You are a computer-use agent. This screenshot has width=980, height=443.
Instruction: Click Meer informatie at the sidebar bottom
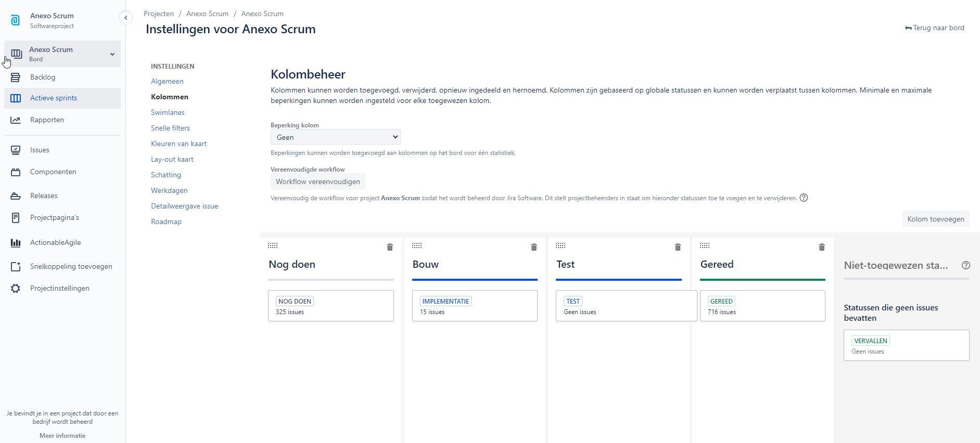coord(62,436)
